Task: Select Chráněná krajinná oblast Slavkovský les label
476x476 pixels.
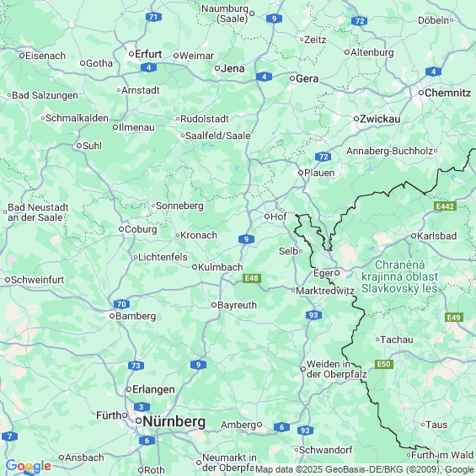Action: point(399,276)
